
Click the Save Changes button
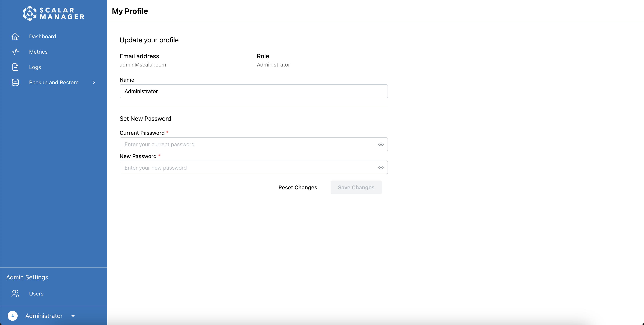coord(356,187)
